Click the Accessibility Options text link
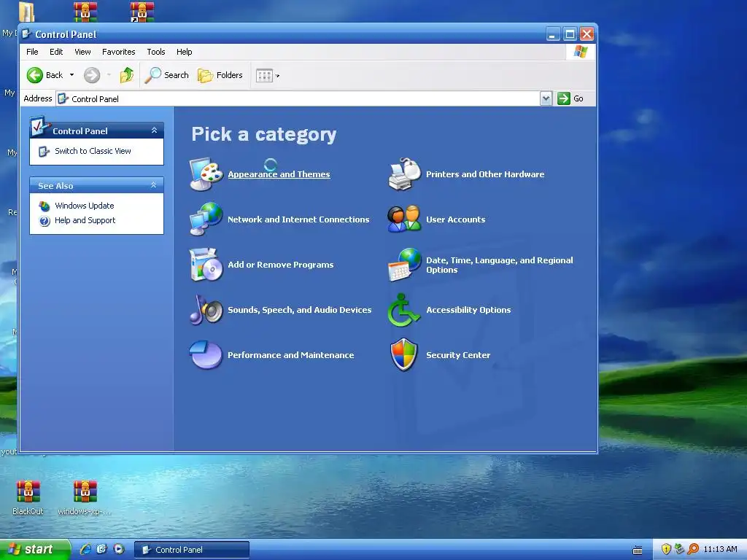 click(x=468, y=310)
